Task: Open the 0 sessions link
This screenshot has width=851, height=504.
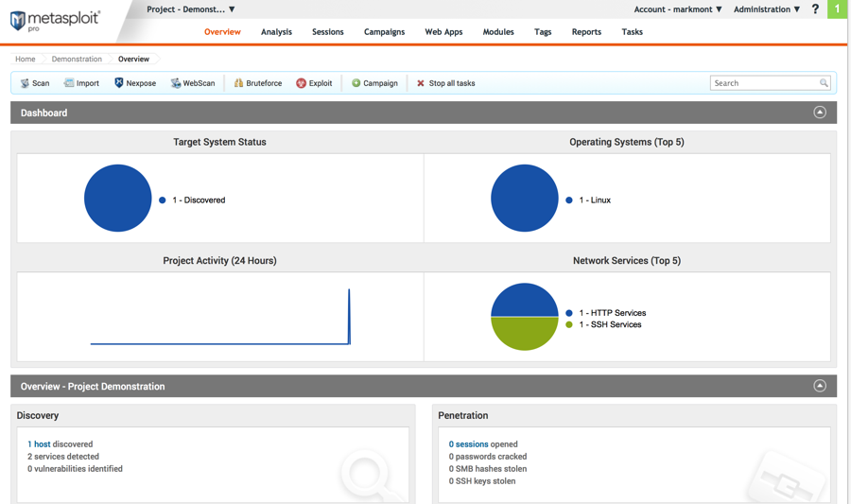Action: [x=468, y=443]
